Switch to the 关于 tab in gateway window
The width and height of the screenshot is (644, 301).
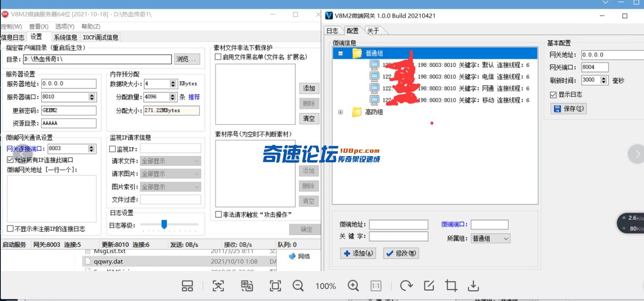[373, 31]
